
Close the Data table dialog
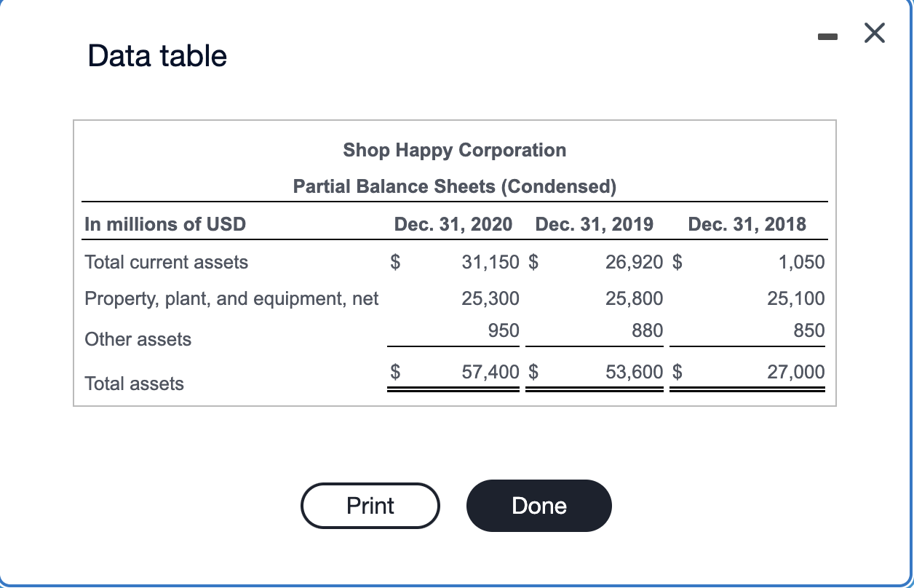[x=874, y=33]
